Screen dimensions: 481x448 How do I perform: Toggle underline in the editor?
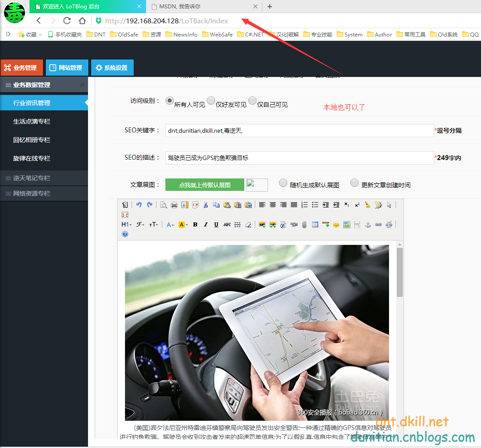216,225
